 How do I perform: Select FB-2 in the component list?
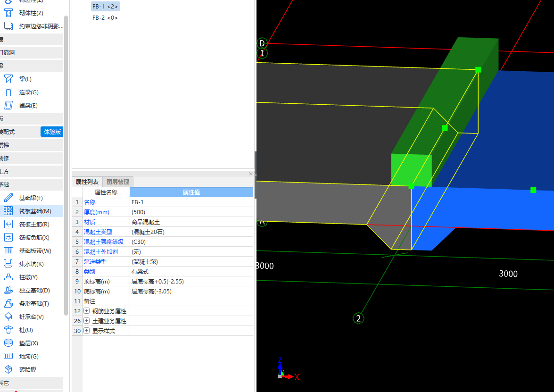[x=105, y=18]
